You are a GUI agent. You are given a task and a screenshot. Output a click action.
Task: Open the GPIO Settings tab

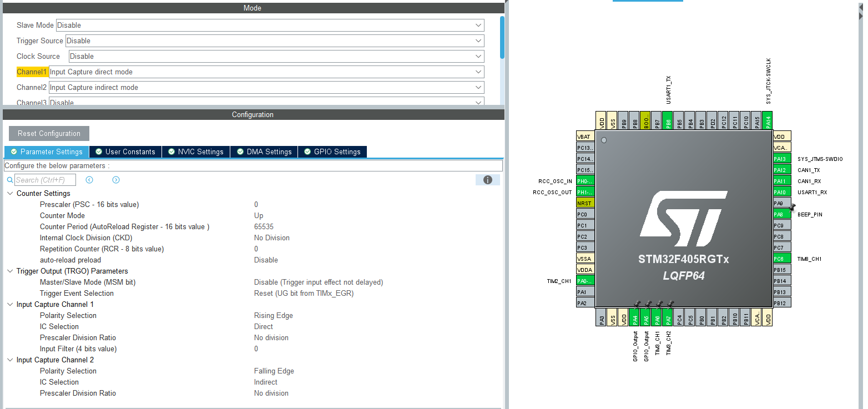point(332,152)
